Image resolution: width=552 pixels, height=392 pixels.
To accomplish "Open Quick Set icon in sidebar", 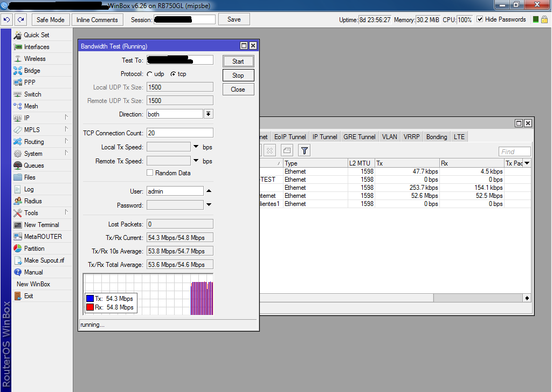I will pyautogui.click(x=18, y=35).
